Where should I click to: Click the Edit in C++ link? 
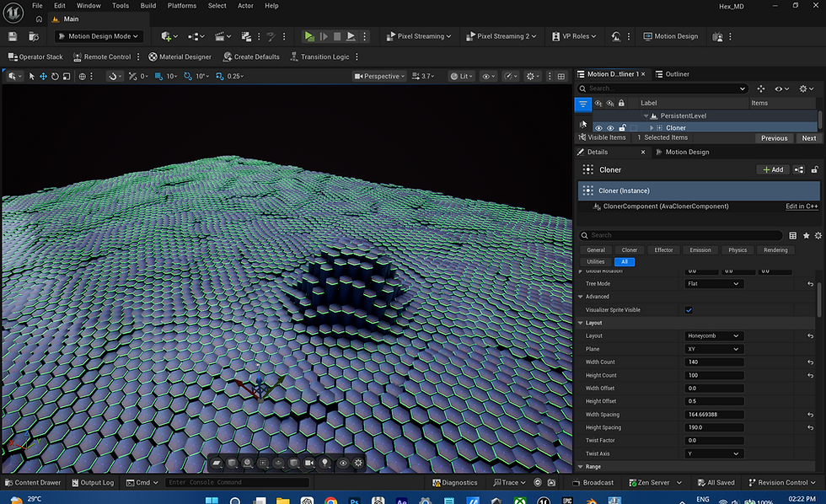[802, 206]
